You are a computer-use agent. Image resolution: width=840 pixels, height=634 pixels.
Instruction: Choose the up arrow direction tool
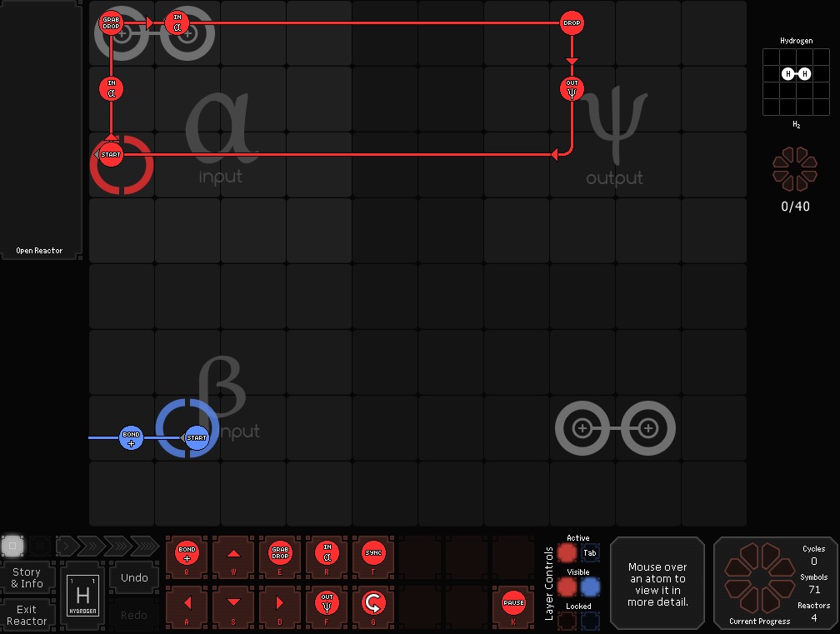233,553
